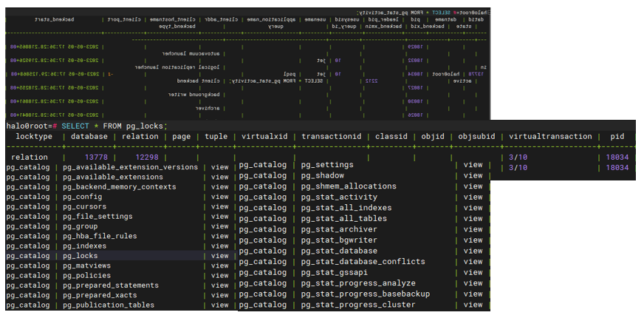Image resolution: width=644 pixels, height=318 pixels.
Task: Click the 'pg_stat_progress_basebackup' entry
Action: (366, 294)
